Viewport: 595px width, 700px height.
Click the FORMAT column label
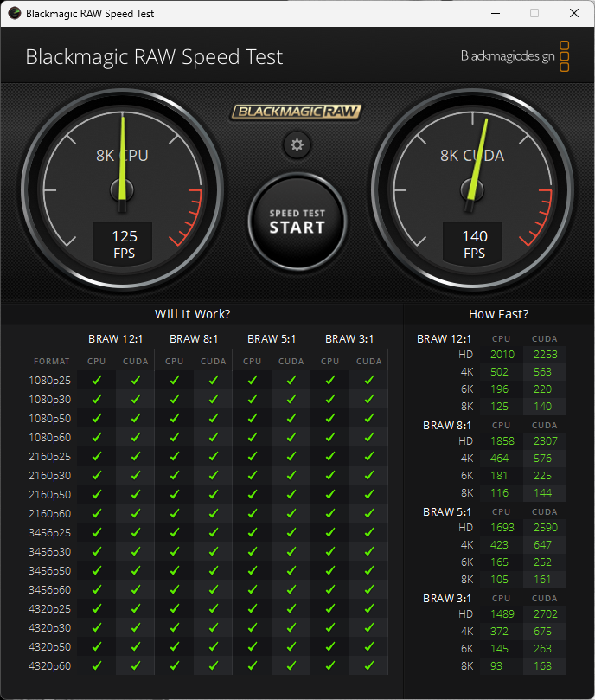pyautogui.click(x=52, y=361)
